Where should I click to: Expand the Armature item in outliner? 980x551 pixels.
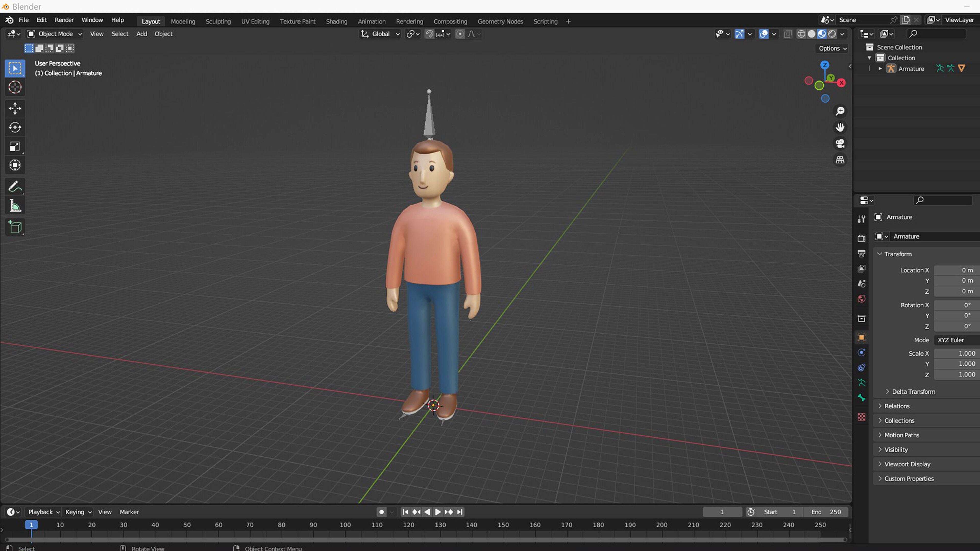880,69
